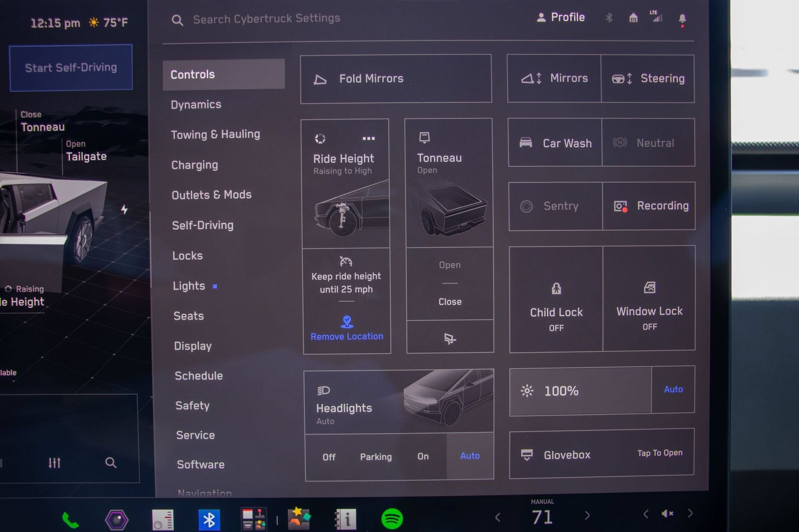Screen dimensions: 799x532
Task: Tap Fold Mirrors button
Action: click(396, 79)
